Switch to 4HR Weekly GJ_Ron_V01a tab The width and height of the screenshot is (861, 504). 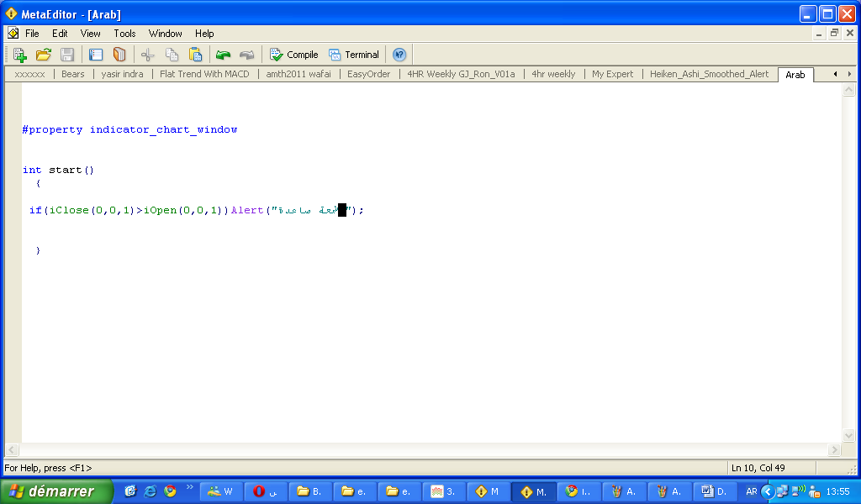click(461, 74)
